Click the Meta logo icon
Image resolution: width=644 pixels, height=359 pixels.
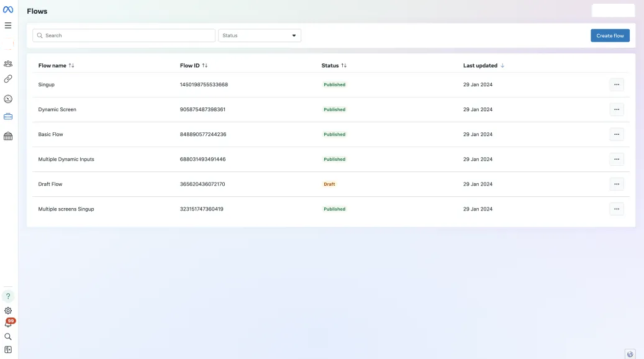point(8,9)
